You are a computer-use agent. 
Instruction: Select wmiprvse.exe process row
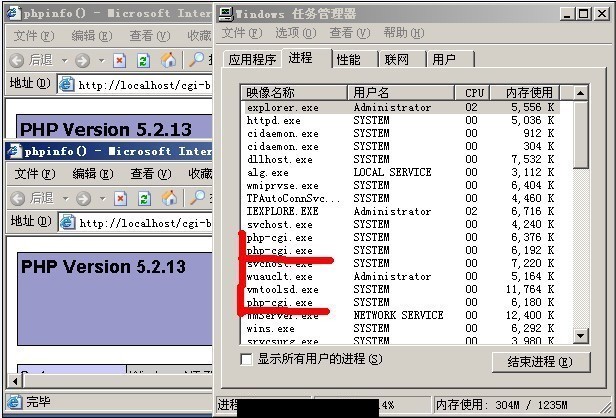point(400,185)
